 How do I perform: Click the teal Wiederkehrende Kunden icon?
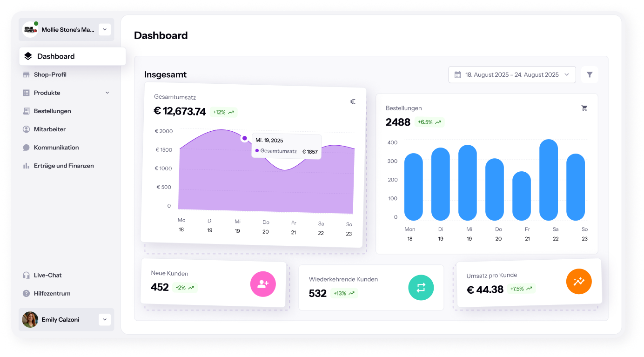[x=421, y=288]
